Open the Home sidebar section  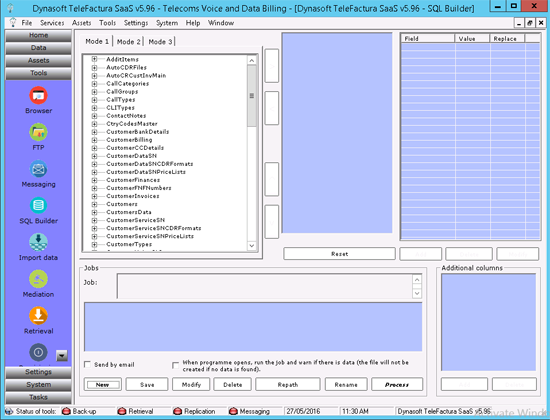tap(38, 35)
